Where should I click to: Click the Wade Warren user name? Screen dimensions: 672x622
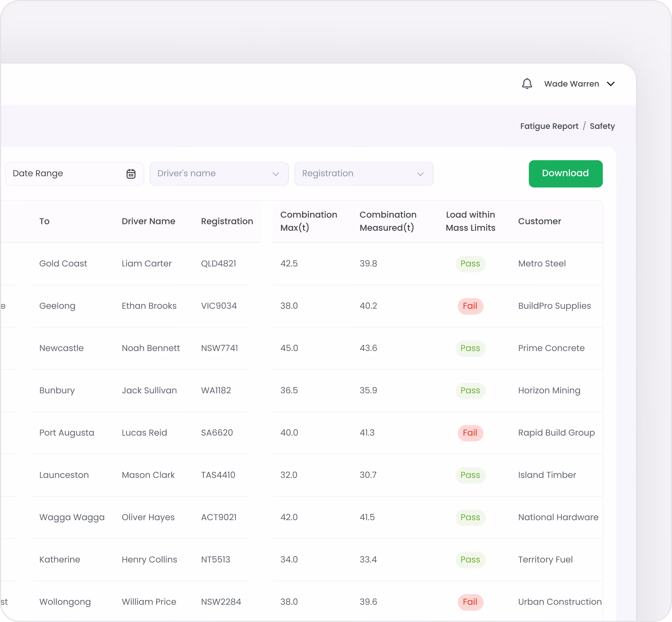click(x=571, y=84)
